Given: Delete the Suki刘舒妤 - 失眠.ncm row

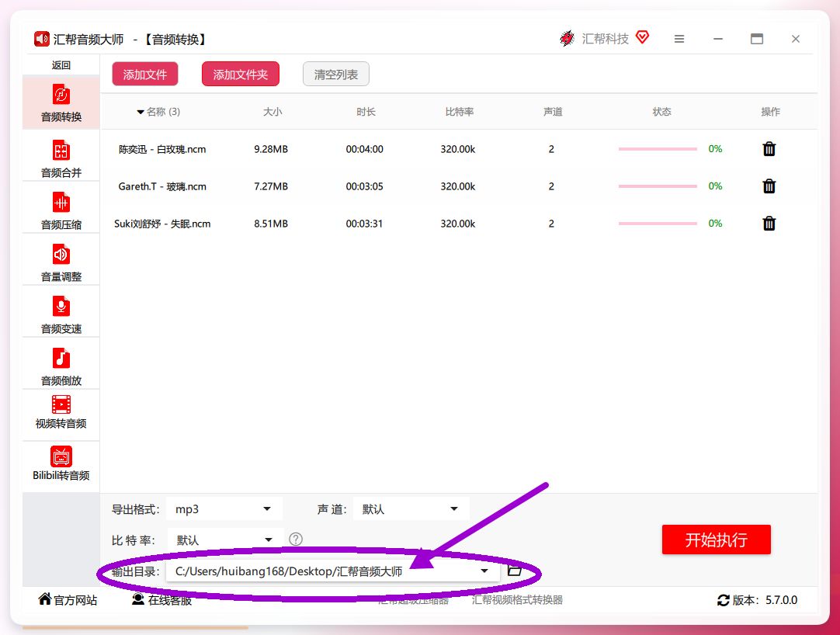Looking at the screenshot, I should coord(769,223).
